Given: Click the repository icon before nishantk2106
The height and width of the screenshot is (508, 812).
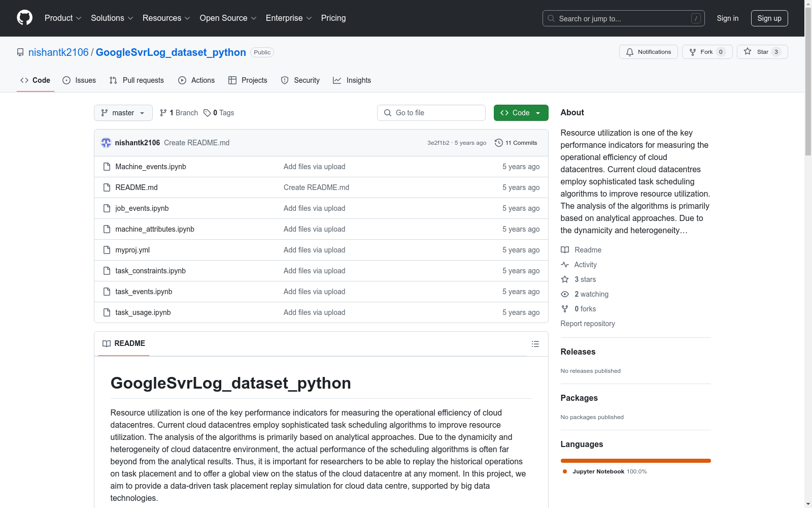Looking at the screenshot, I should pyautogui.click(x=20, y=52).
